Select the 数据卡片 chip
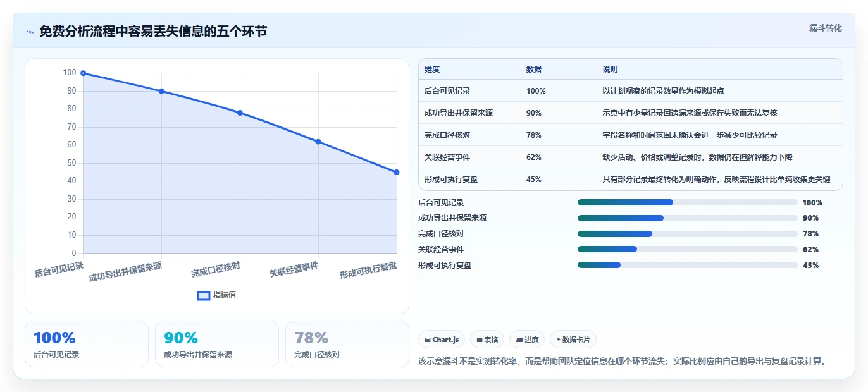The height and width of the screenshot is (392, 868). click(573, 340)
